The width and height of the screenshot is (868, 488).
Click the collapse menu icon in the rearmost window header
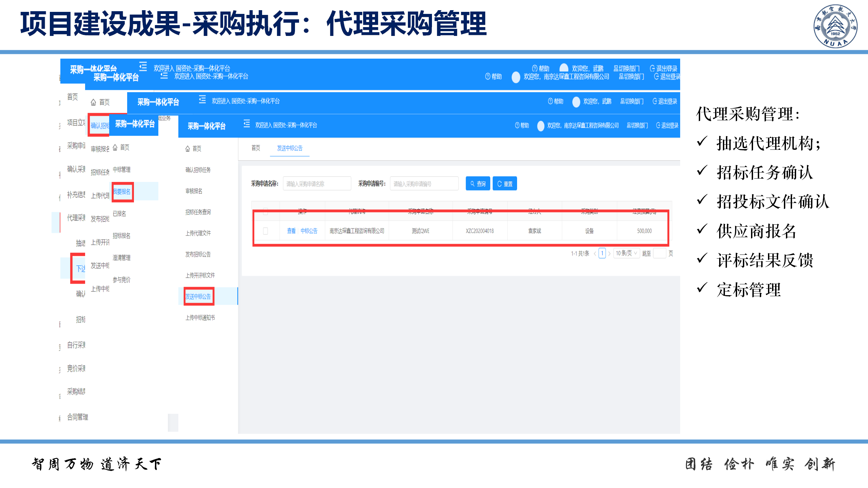coord(143,66)
